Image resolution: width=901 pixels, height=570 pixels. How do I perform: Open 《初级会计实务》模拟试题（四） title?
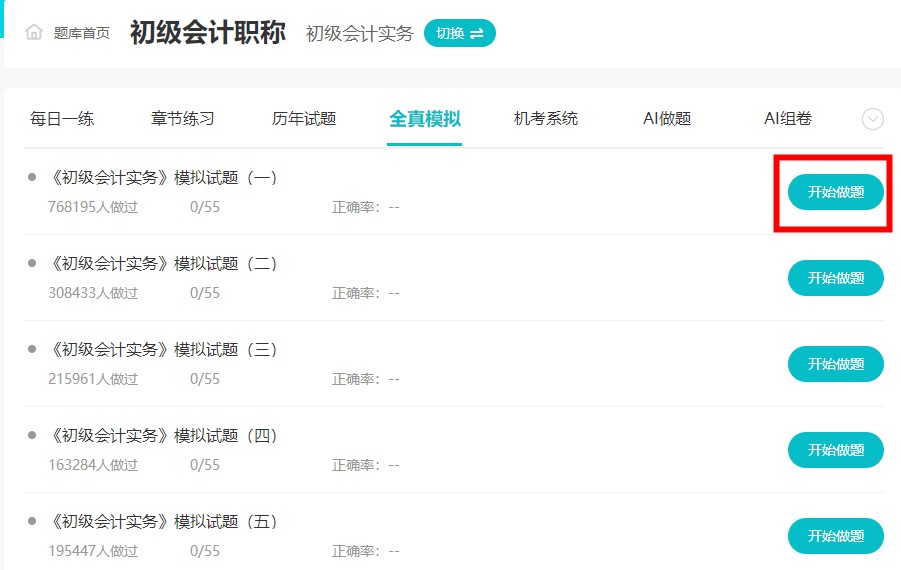[x=164, y=436]
